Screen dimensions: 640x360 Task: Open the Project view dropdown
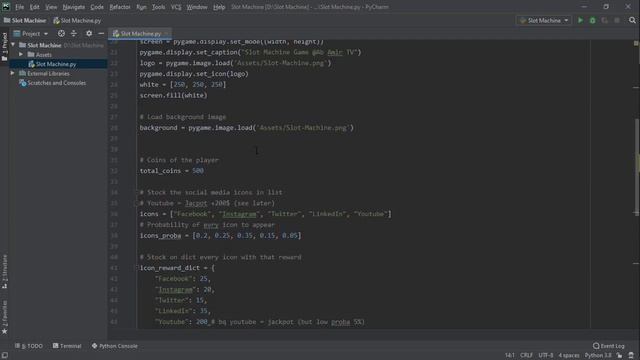(x=31, y=33)
